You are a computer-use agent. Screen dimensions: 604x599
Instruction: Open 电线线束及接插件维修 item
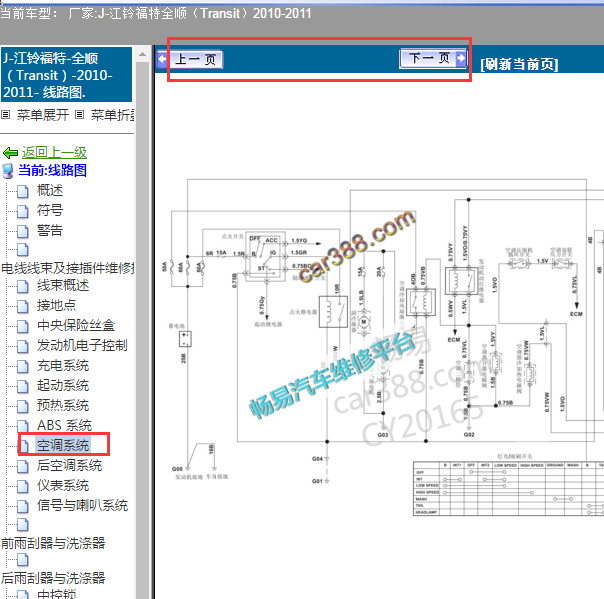click(68, 268)
